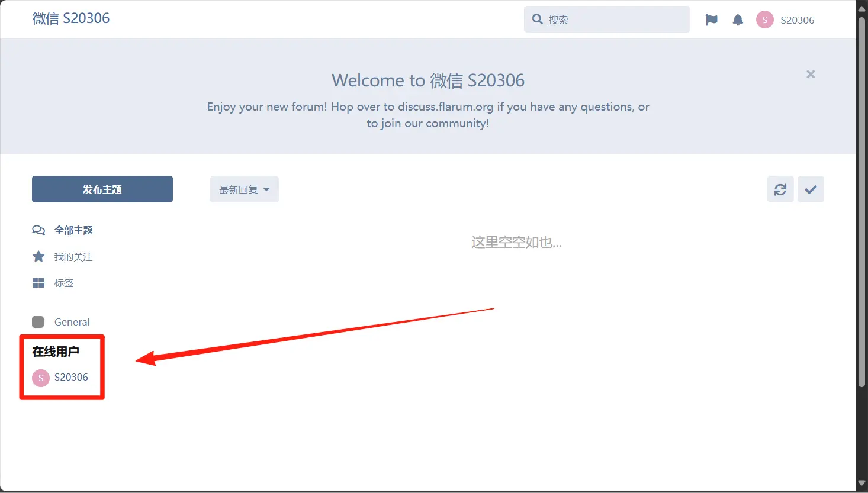The image size is (868, 493).
Task: Click the 我的关注 star icon
Action: (38, 257)
